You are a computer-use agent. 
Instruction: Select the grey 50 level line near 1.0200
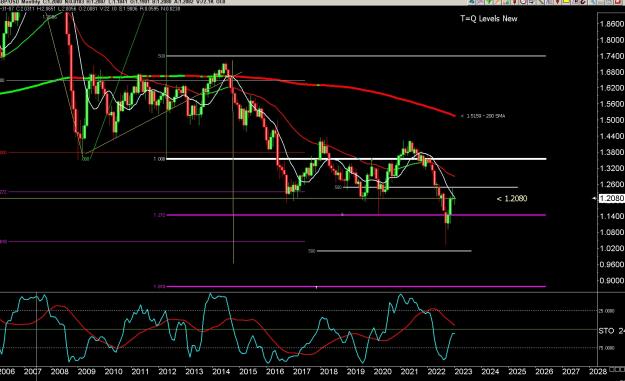tap(394, 251)
